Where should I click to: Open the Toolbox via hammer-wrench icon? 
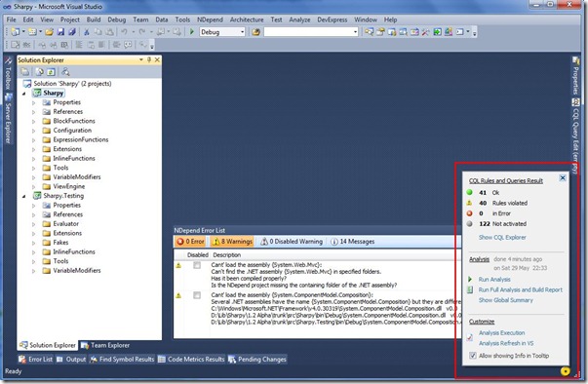point(425,32)
